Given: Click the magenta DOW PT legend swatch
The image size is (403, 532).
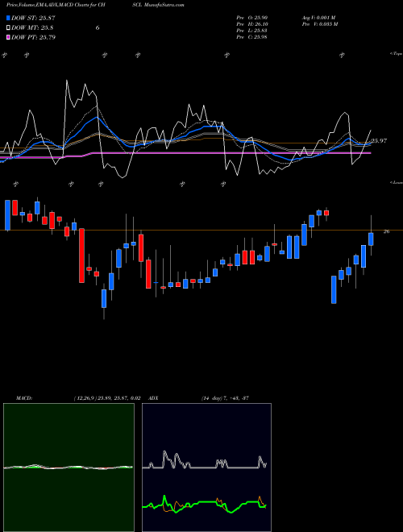Looking at the screenshot, I should tap(9, 37).
